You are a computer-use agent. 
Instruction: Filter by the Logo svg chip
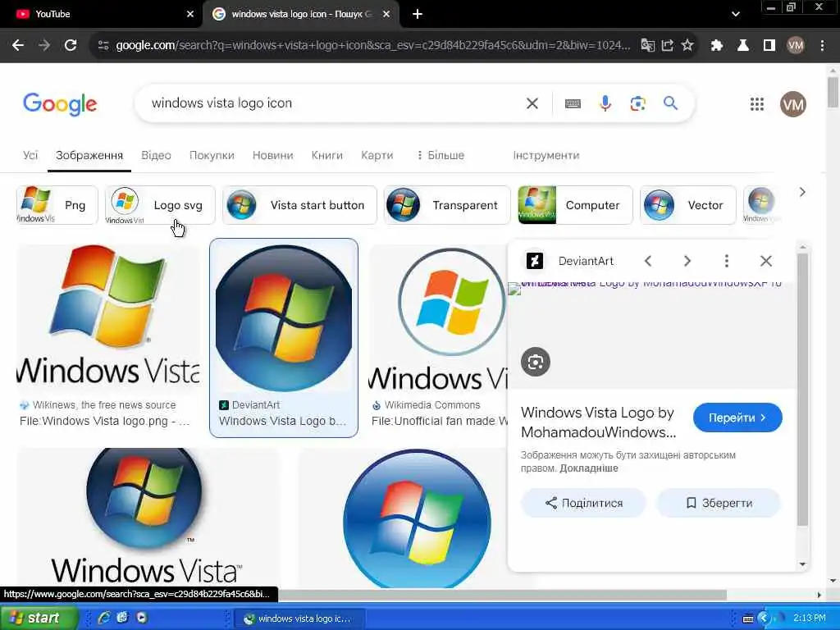pos(160,205)
